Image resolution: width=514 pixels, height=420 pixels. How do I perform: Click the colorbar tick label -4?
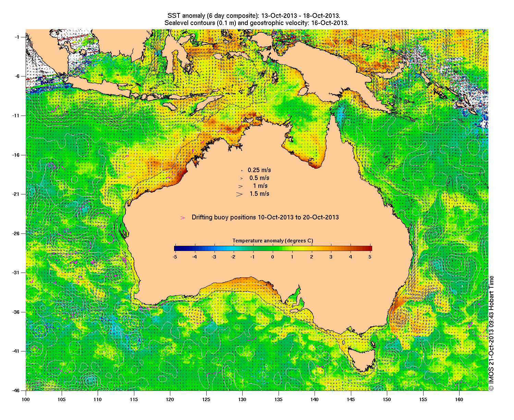195,256
